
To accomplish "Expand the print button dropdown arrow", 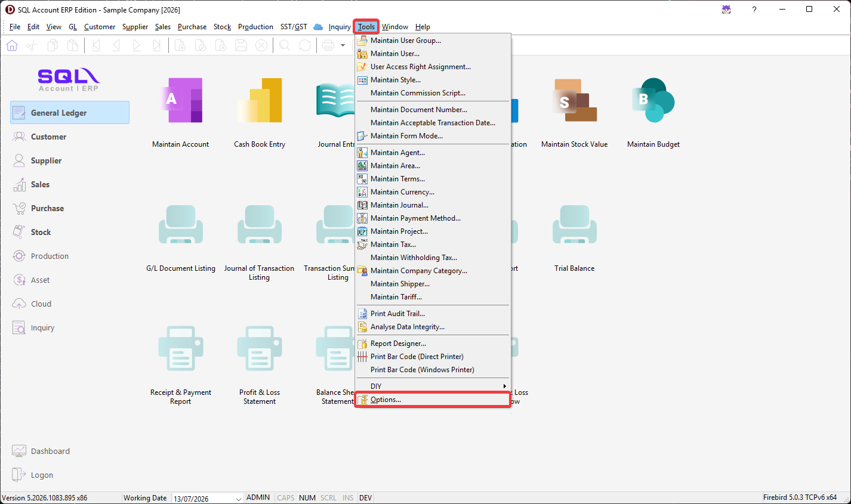I will tap(343, 45).
